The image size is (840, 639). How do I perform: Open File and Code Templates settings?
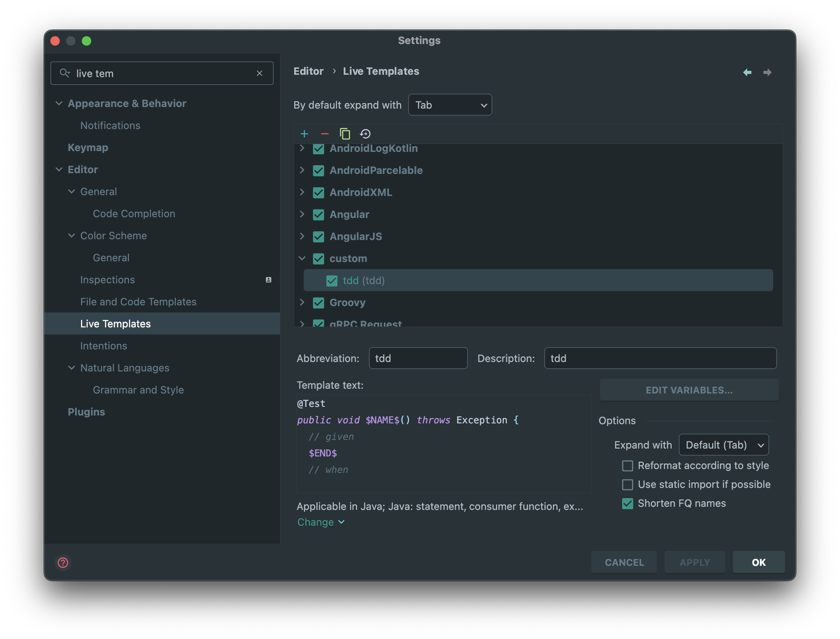click(x=138, y=302)
